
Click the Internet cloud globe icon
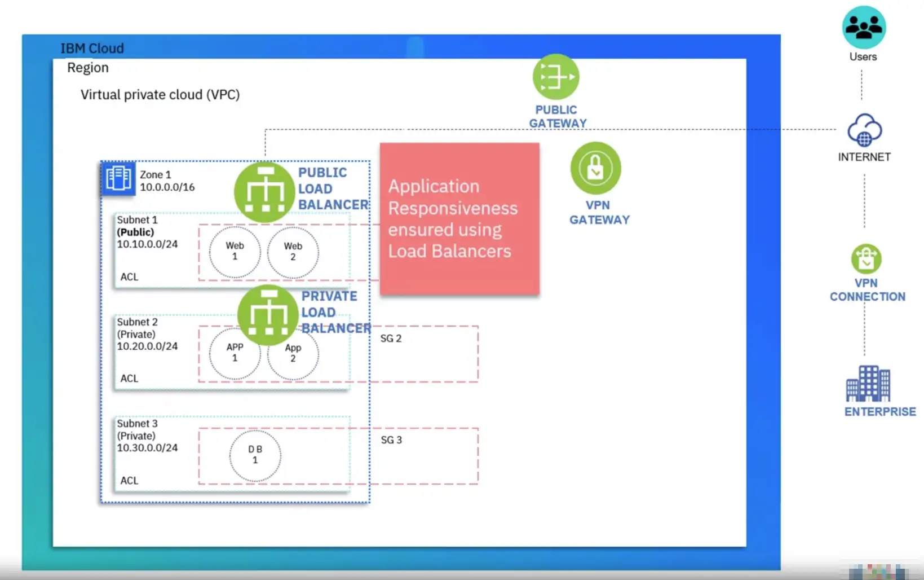coord(864,130)
